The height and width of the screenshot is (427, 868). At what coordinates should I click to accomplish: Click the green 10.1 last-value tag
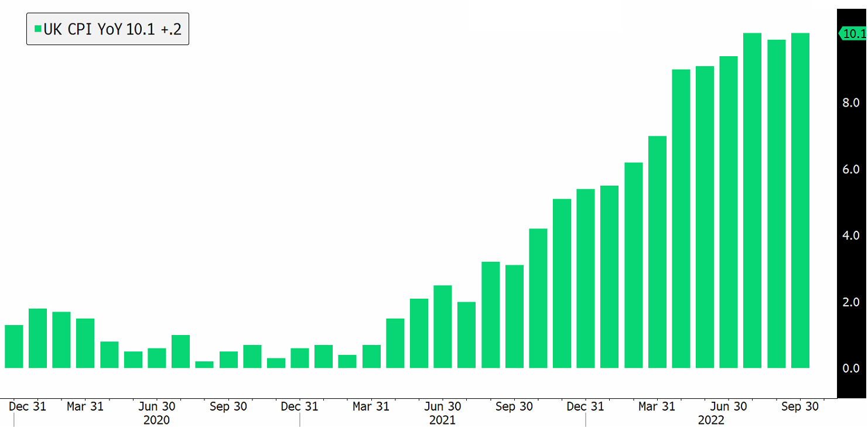(853, 34)
